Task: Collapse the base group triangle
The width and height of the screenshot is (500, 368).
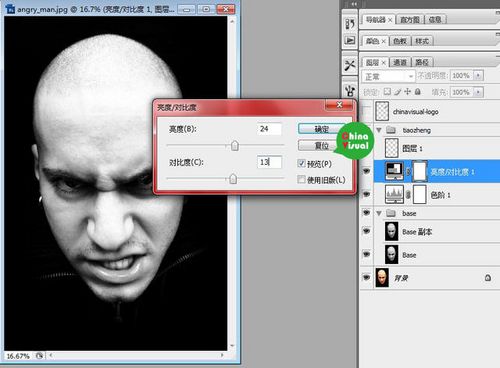Action: click(x=379, y=213)
